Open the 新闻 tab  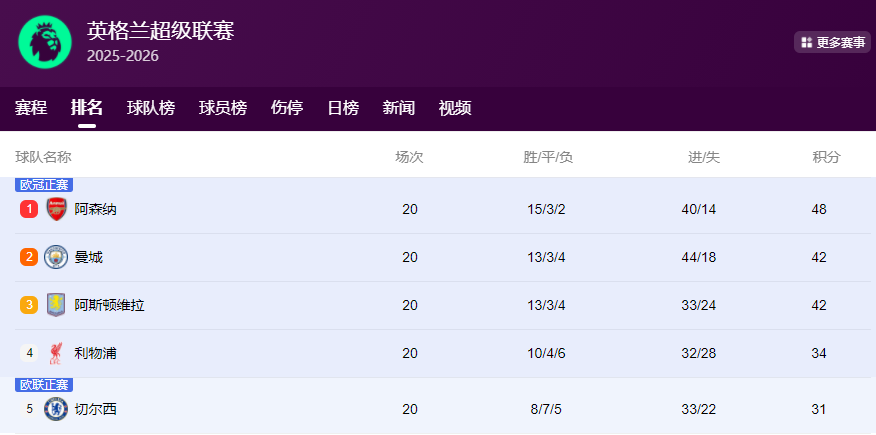(x=399, y=108)
